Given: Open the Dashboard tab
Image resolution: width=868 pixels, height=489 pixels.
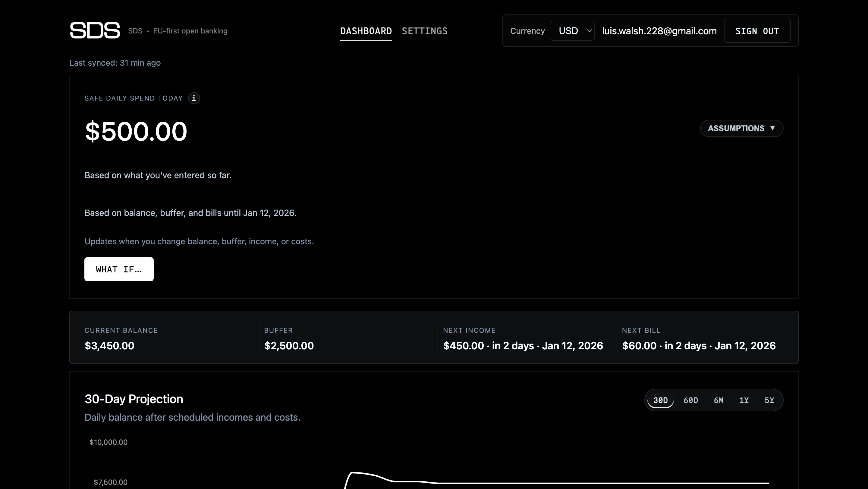Looking at the screenshot, I should coord(366,31).
